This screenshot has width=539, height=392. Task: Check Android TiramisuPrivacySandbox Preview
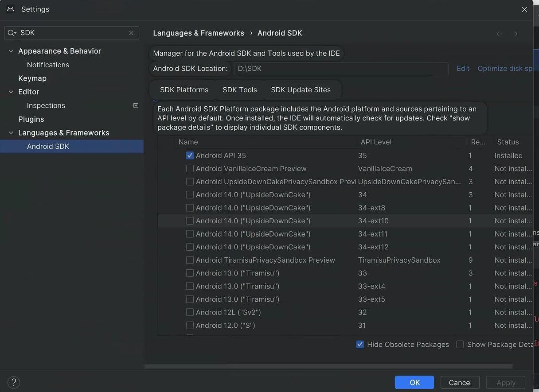click(x=190, y=260)
